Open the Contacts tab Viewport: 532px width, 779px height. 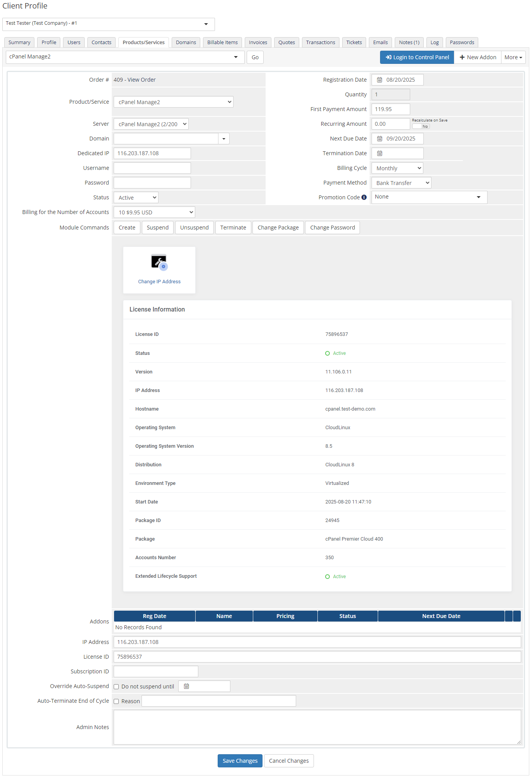coord(101,42)
